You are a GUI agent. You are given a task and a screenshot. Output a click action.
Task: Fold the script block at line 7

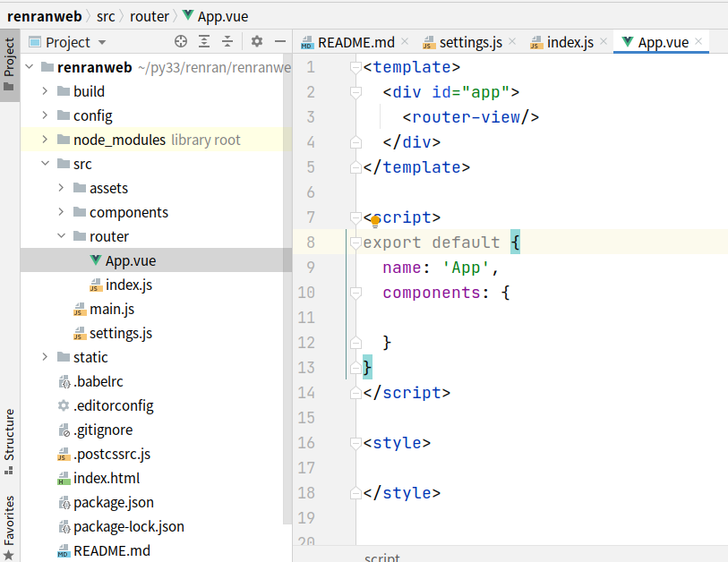355,217
